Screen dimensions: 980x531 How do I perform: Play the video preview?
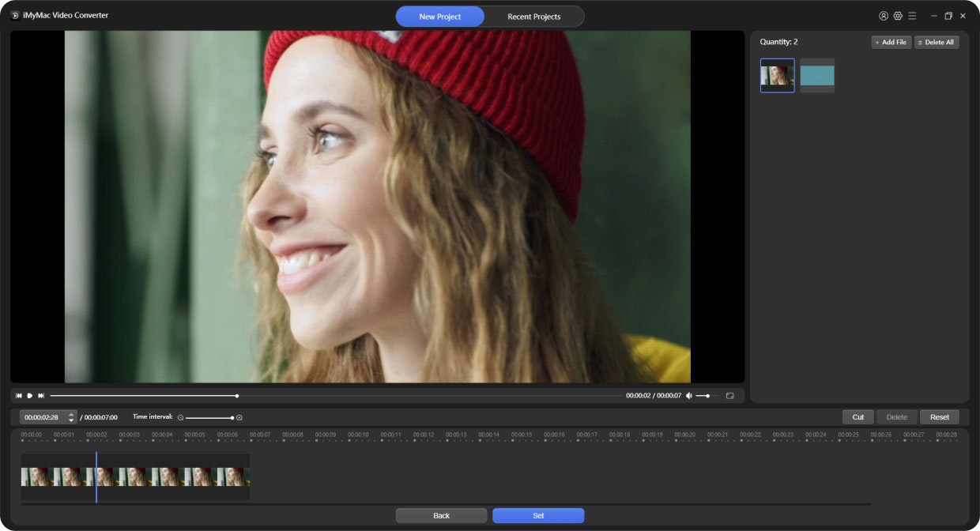point(30,395)
